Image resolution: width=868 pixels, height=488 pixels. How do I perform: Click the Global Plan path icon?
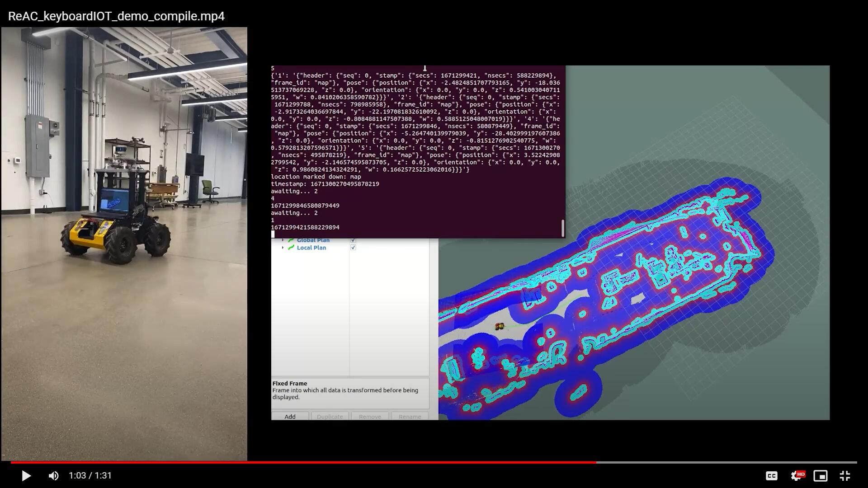291,240
